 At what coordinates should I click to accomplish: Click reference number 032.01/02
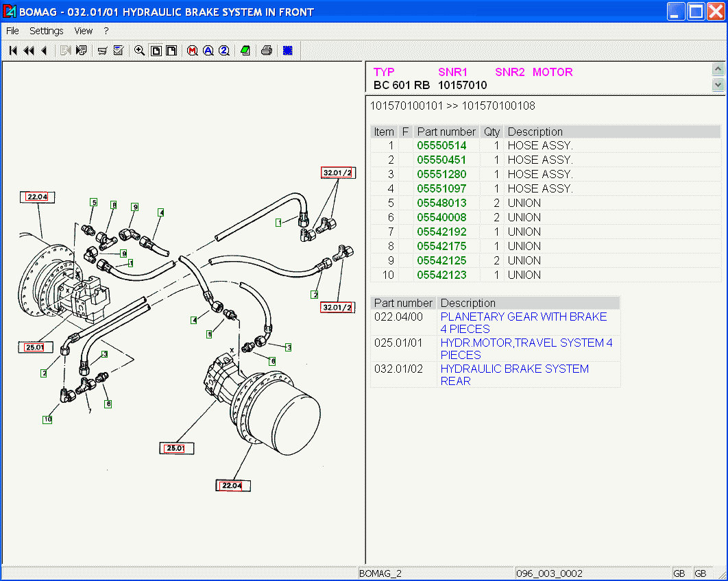(398, 369)
